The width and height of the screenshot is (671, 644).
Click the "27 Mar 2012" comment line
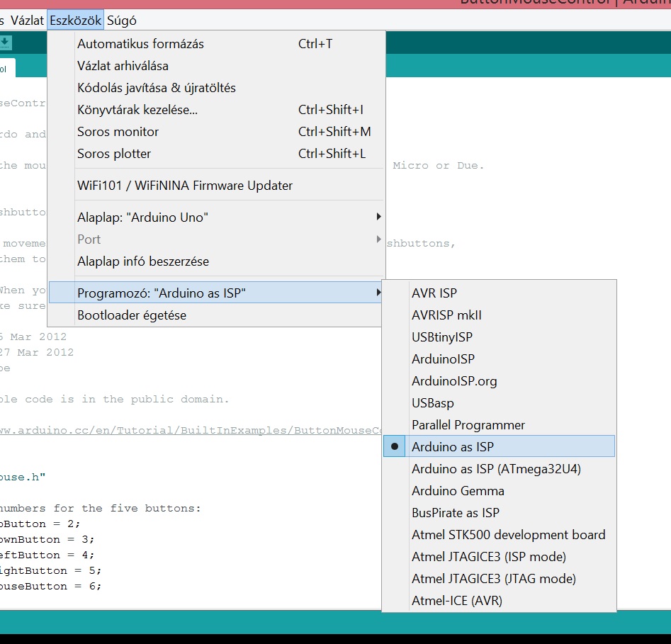click(36, 352)
